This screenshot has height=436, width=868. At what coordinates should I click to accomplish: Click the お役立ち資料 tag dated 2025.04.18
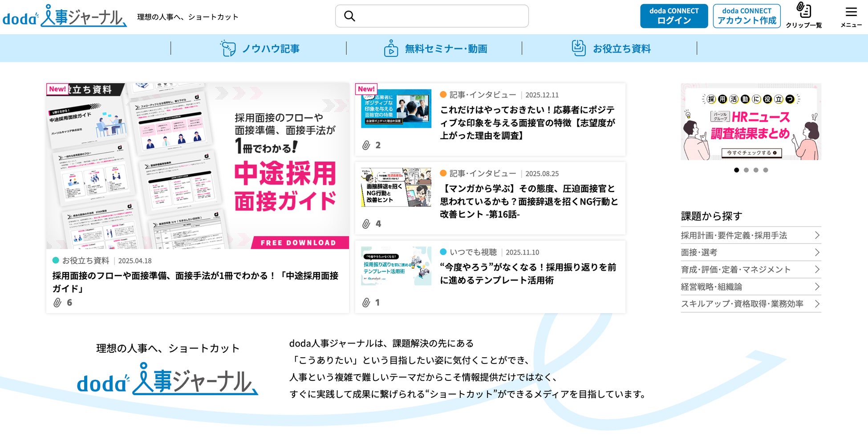[81, 261]
